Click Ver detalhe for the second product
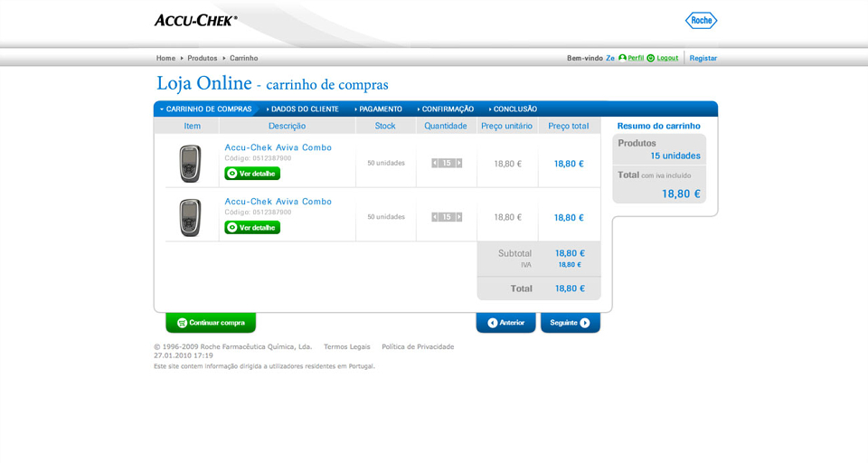Screen dimensions: 868x463 [x=252, y=228]
